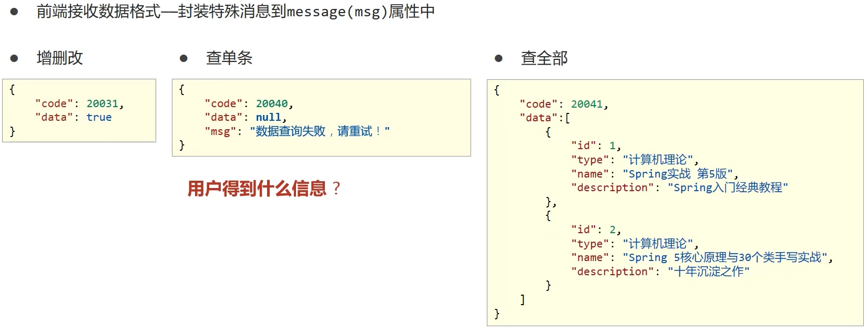Click the value 20031 in the code line
The width and height of the screenshot is (868, 333).
pyautogui.click(x=103, y=103)
